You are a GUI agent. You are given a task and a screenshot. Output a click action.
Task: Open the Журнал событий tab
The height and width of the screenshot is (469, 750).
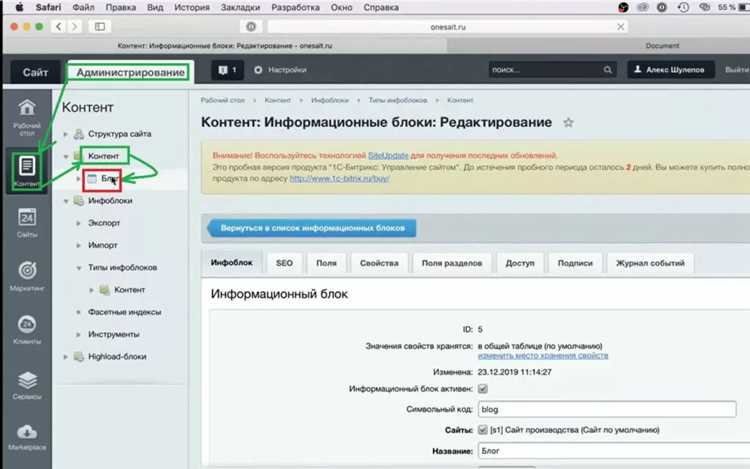coord(650,263)
